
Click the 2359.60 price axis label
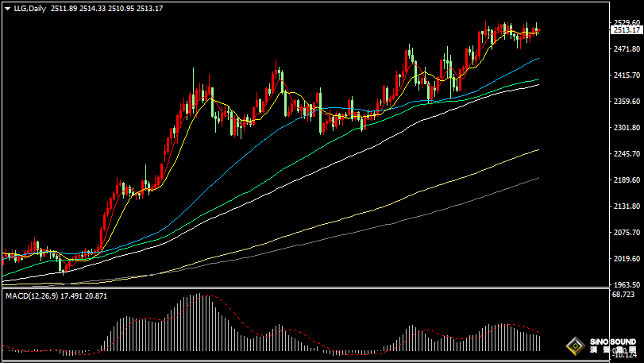click(x=626, y=102)
